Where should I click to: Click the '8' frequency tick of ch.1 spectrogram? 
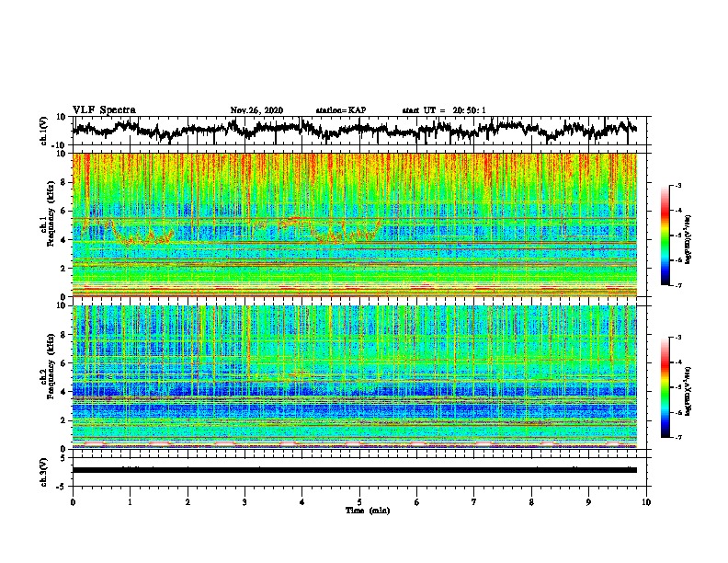click(x=63, y=182)
